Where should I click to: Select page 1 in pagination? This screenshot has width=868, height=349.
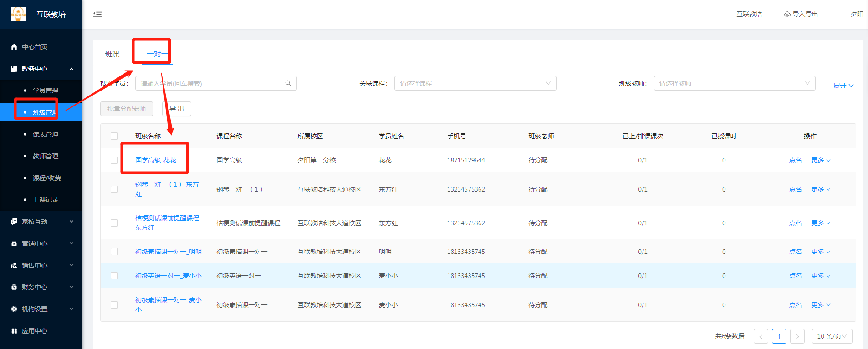(x=779, y=336)
